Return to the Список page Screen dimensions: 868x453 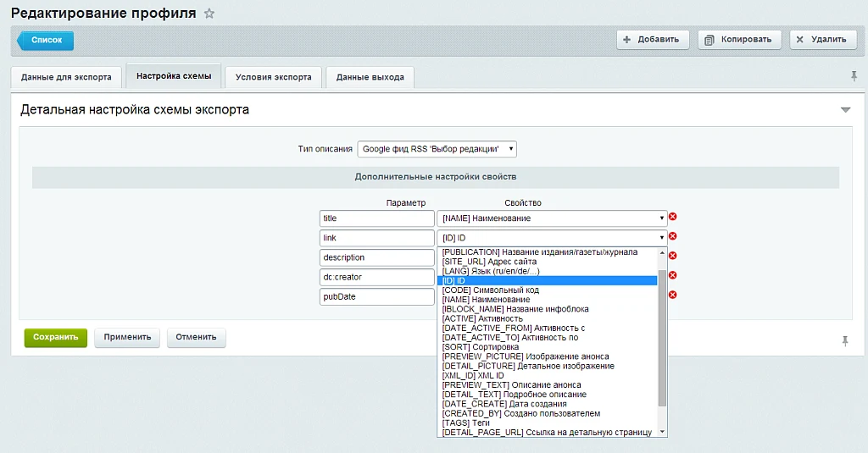coord(46,40)
